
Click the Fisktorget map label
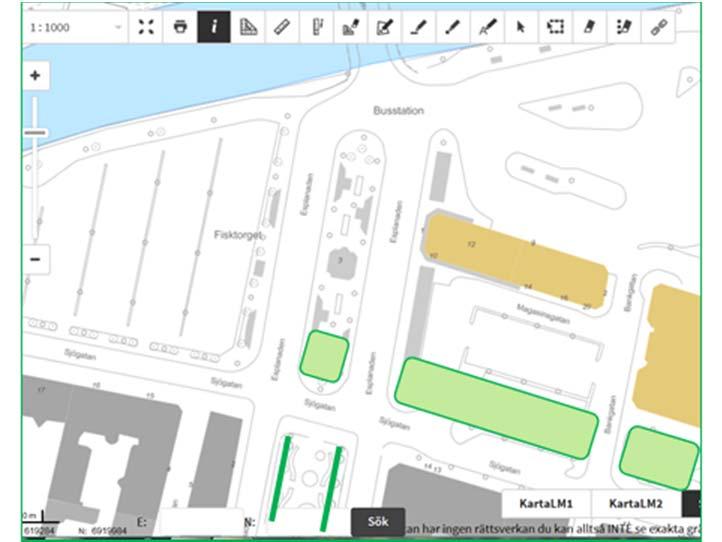238,235
